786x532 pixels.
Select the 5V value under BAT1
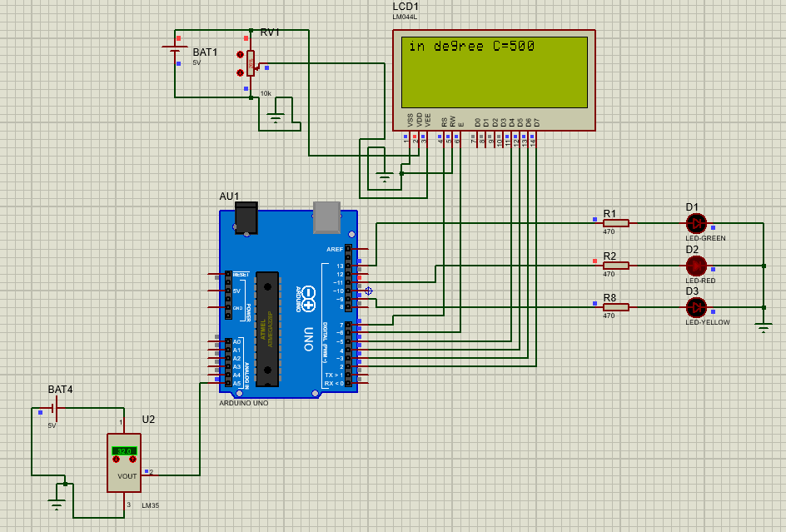pos(197,63)
